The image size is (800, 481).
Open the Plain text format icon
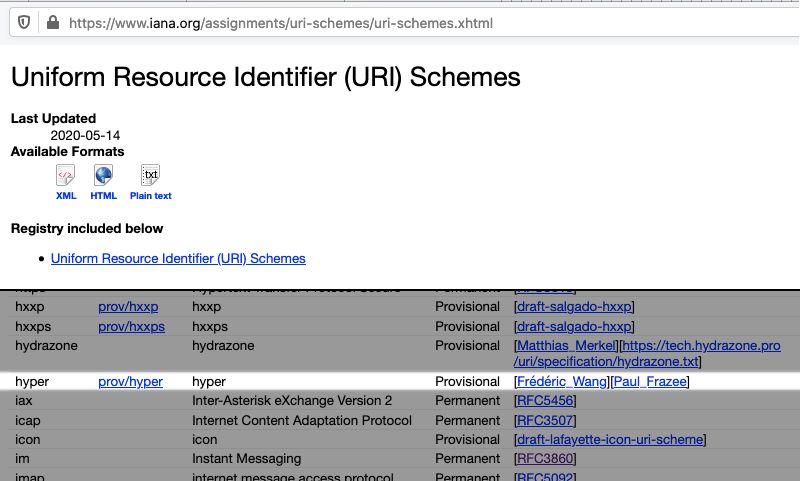[150, 176]
